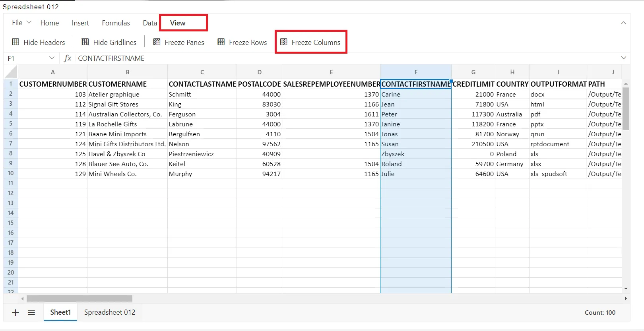This screenshot has height=331, width=644.
Task: Select column C header
Action: [202, 72]
